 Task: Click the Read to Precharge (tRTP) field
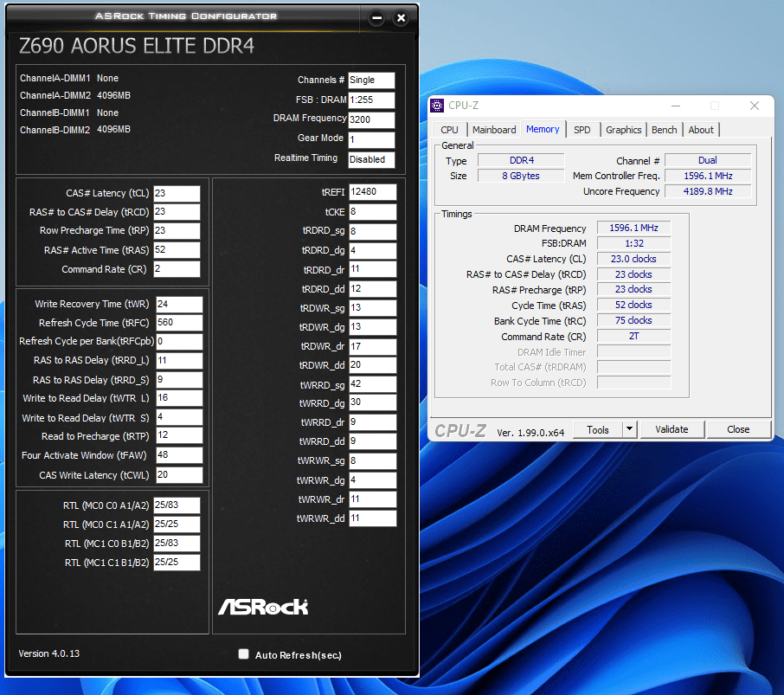(x=179, y=435)
